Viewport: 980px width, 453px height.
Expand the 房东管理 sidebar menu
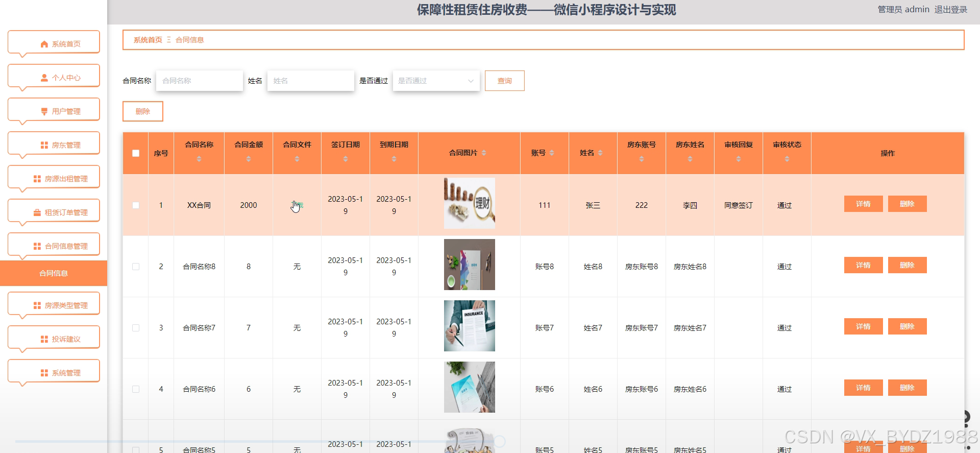point(54,144)
